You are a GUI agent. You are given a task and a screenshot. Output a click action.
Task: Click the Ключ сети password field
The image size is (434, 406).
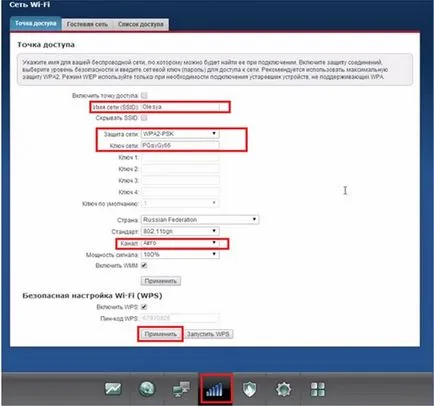click(x=180, y=145)
